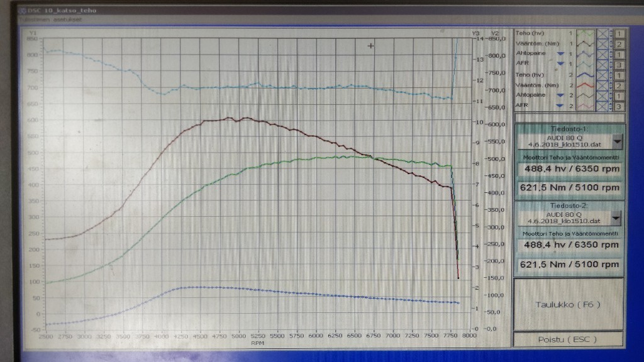Click the Taulukko (F6) button
The image size is (644, 362).
coord(568,304)
